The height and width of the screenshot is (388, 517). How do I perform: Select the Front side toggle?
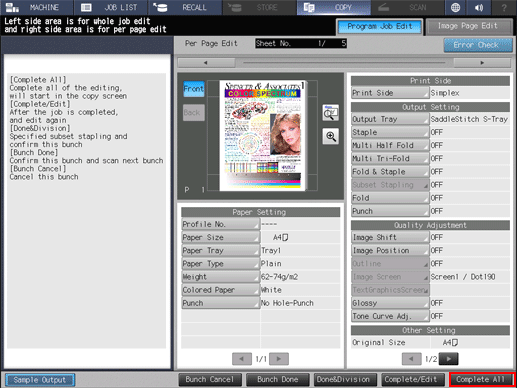[x=194, y=89]
